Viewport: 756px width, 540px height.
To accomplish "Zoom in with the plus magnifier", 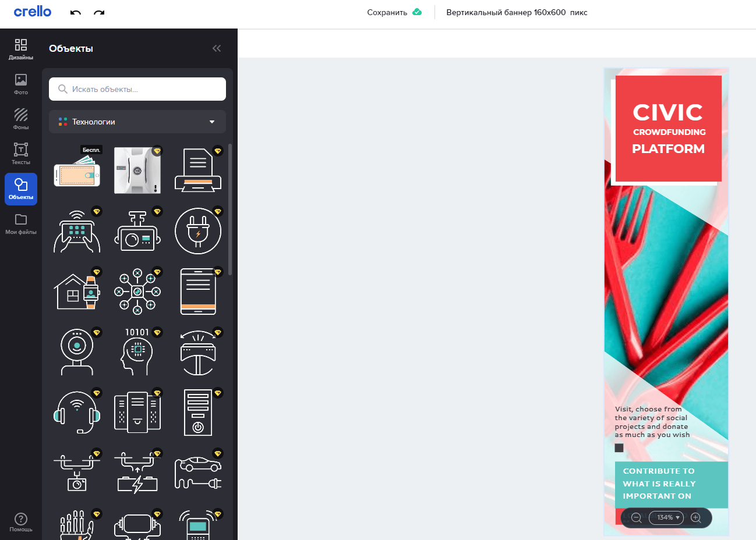I will (695, 517).
